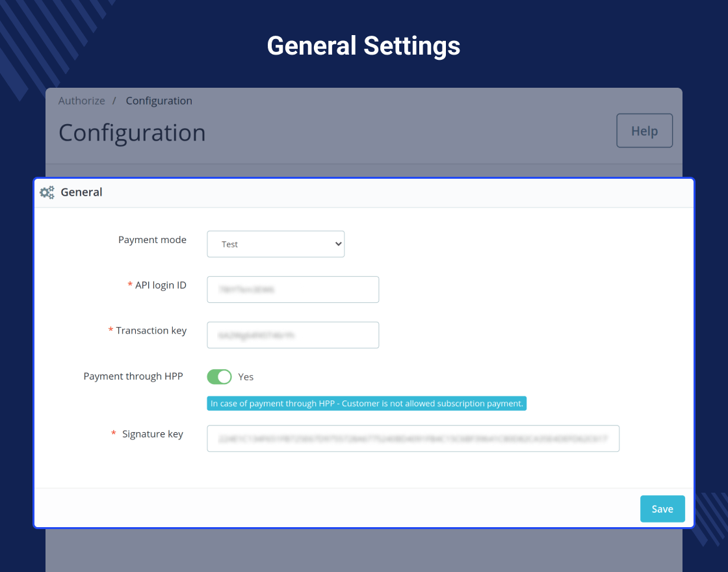This screenshot has height=572, width=728.
Task: Open the Payment mode dropdown
Action: point(276,244)
